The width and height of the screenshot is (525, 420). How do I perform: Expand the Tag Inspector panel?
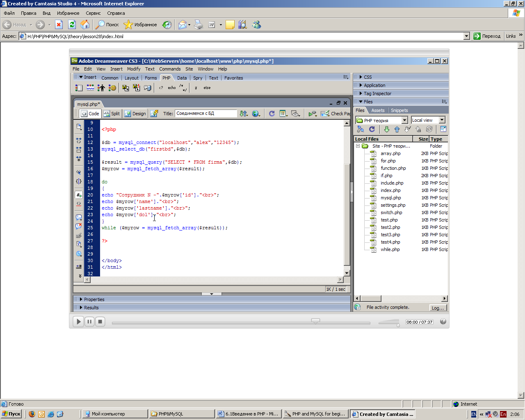click(x=361, y=94)
